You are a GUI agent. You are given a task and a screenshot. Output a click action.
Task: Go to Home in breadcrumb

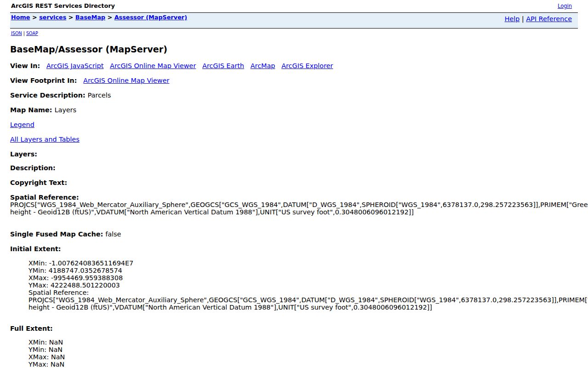(x=21, y=17)
